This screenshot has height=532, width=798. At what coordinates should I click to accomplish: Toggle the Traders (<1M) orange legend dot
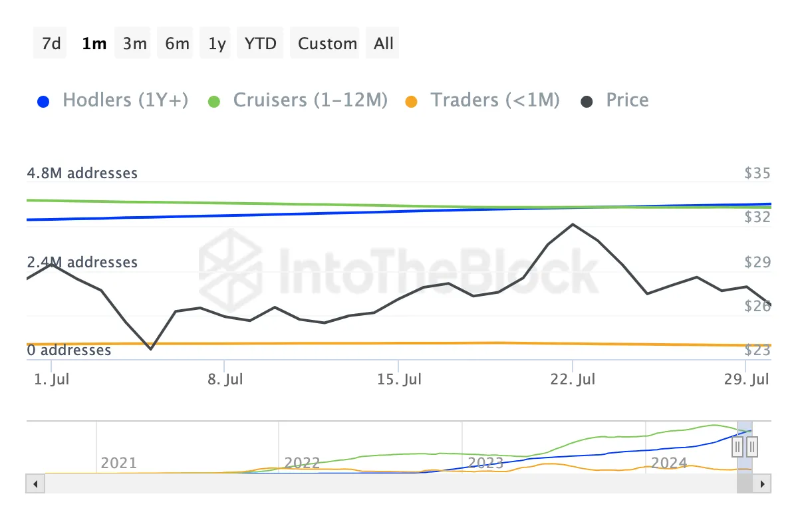412,102
